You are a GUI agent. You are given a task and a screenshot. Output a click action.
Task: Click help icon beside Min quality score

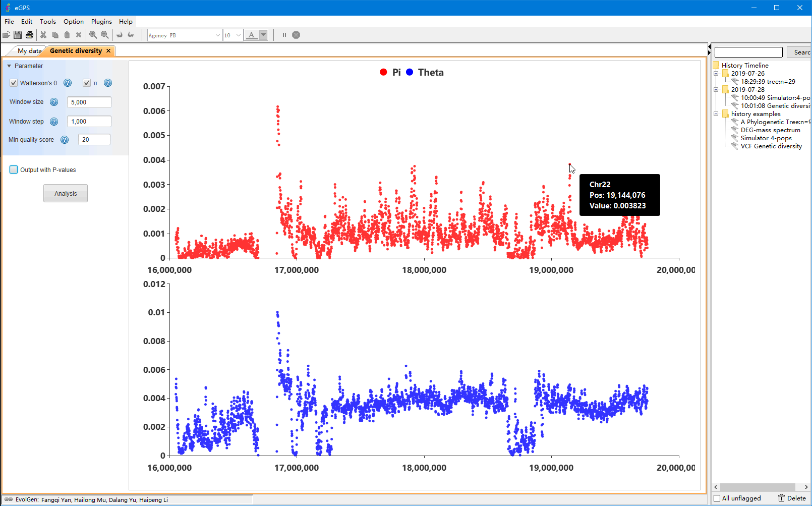pos(65,140)
